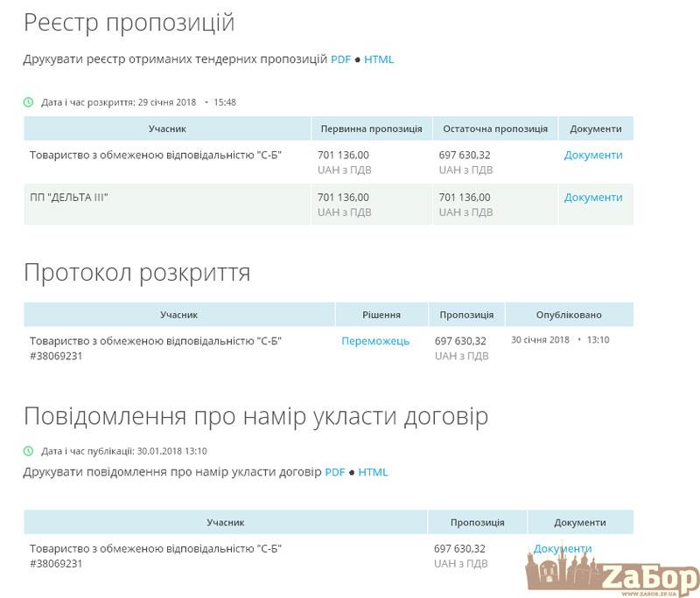This screenshot has width=700, height=598.
Task: Click the "Первинна пропозиція" column header
Action: coord(371,128)
